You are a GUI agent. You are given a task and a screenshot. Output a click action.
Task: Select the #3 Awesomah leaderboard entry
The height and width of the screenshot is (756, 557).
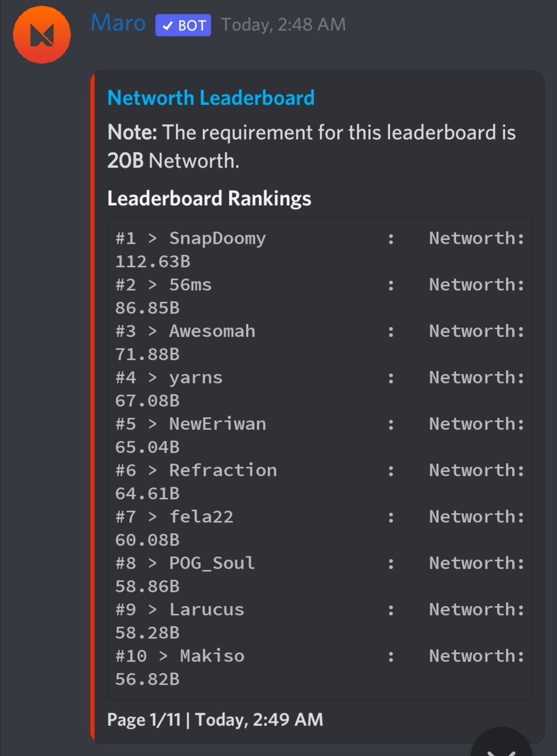(x=320, y=342)
